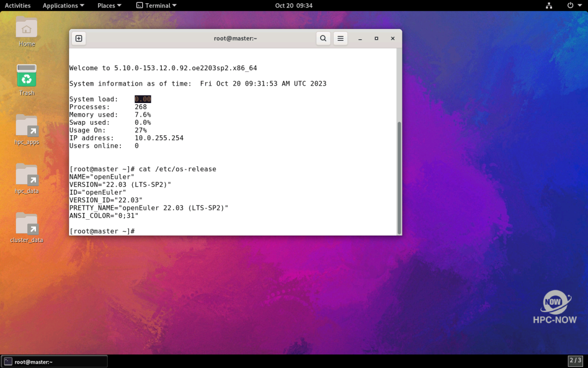This screenshot has width=588, height=368.
Task: Click the System information timestamp line
Action: (x=198, y=83)
